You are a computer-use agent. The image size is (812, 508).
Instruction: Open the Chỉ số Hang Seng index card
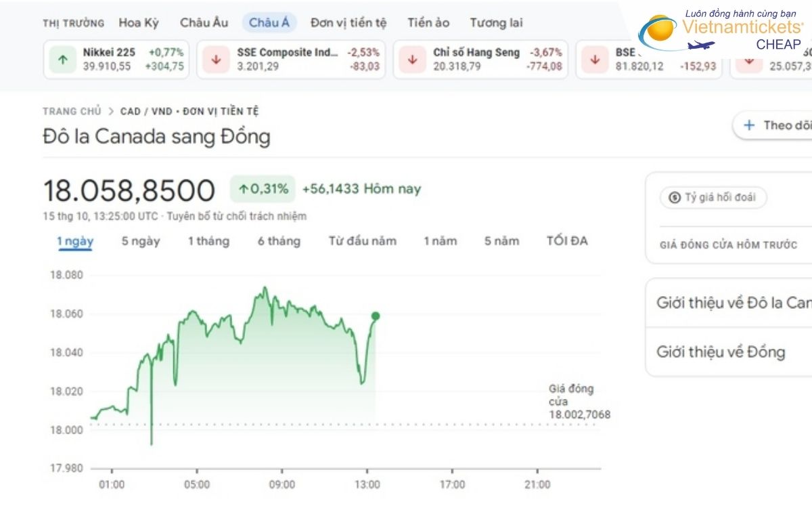click(482, 60)
